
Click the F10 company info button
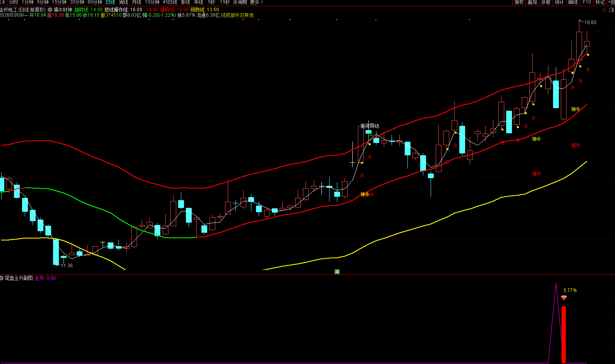587,2
